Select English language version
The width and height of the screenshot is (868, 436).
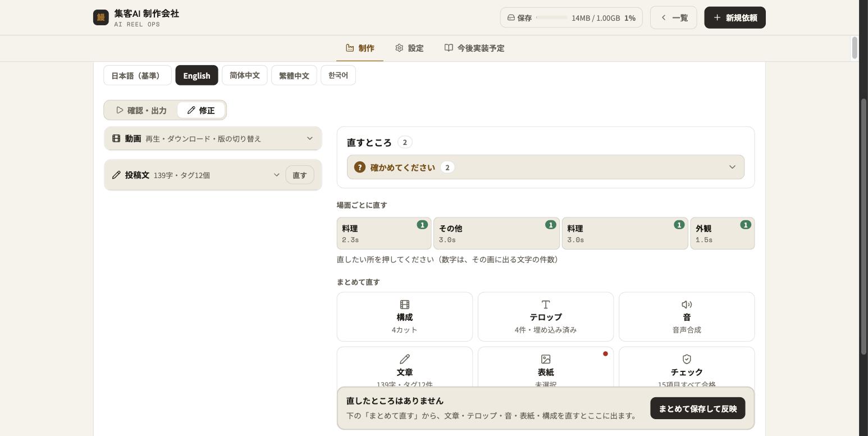click(197, 75)
